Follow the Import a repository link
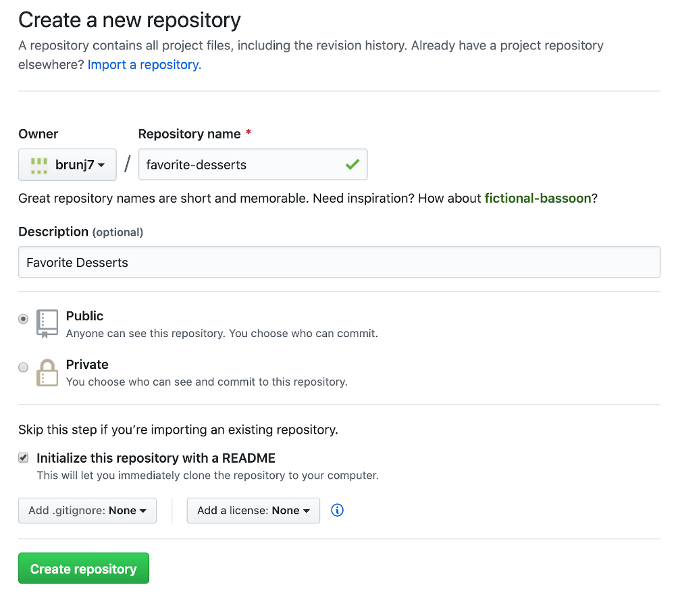Image resolution: width=678 pixels, height=616 pixels. point(145,65)
